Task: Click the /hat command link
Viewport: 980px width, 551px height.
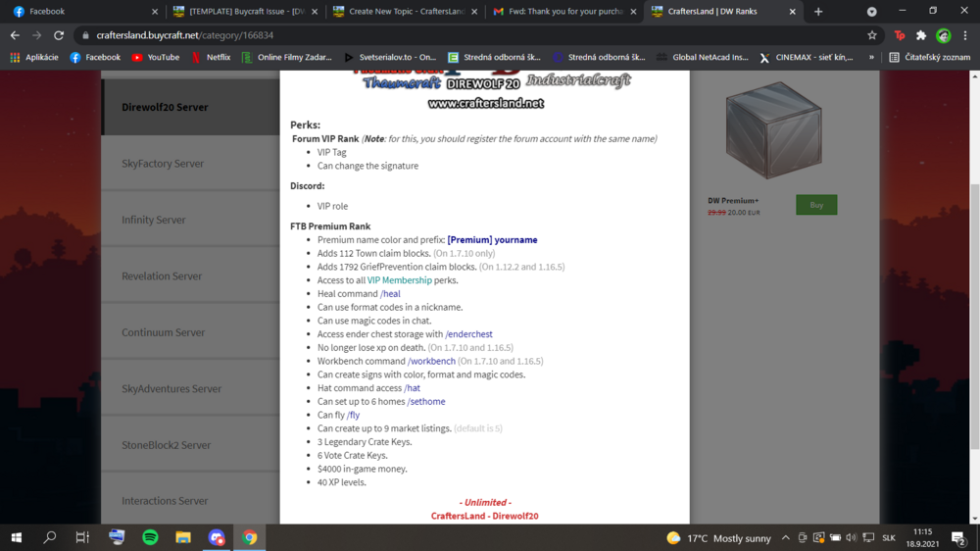Action: [x=412, y=388]
